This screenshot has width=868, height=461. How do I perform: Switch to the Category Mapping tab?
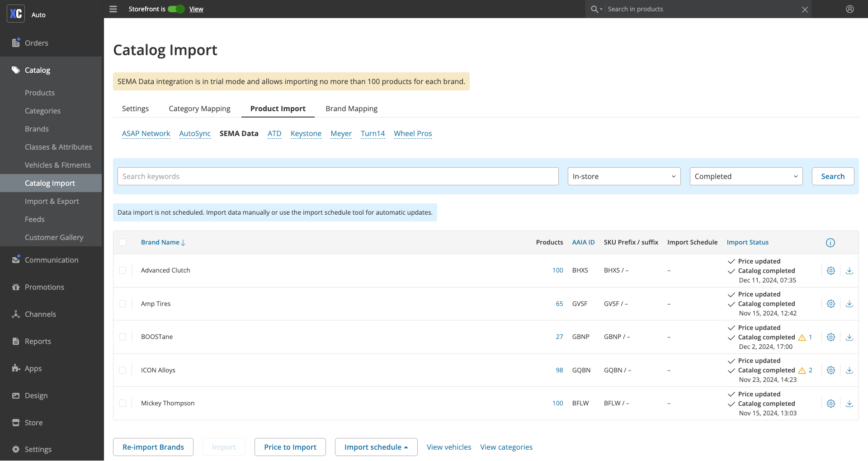click(199, 108)
